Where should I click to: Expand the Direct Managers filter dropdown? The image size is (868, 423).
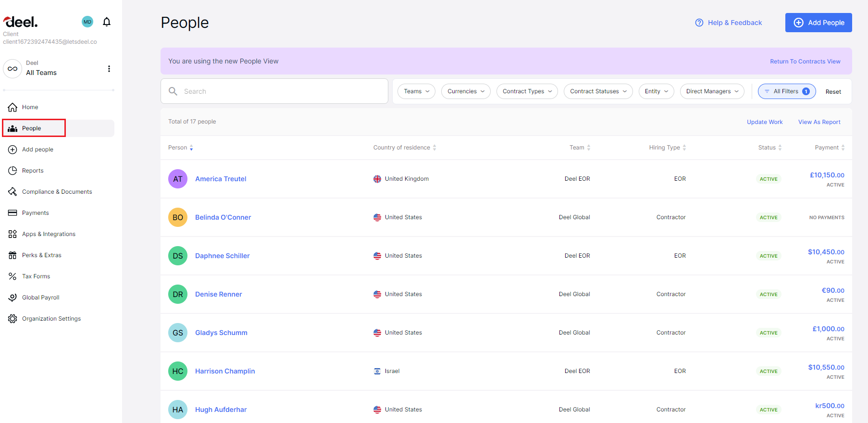pos(712,91)
